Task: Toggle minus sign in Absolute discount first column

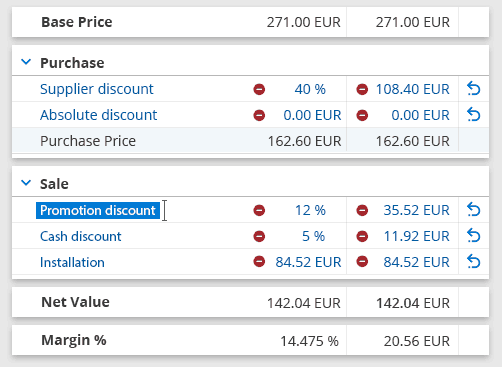Action: pyautogui.click(x=259, y=115)
